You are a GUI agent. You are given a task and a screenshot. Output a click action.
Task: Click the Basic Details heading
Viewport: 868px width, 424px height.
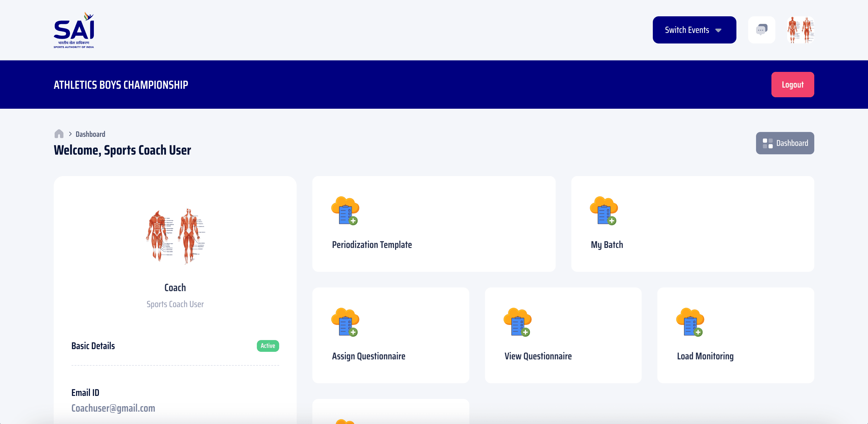pos(93,346)
